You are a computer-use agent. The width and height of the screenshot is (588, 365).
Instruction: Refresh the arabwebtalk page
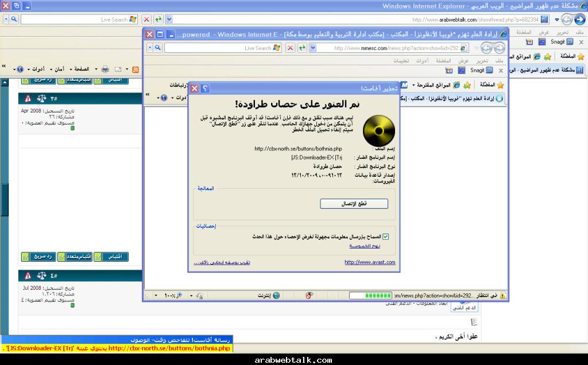158,19
